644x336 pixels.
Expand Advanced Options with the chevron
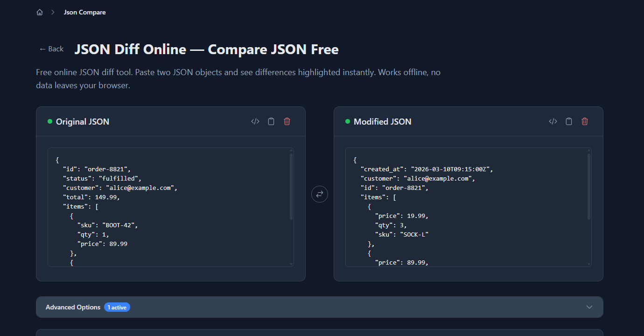coord(589,307)
